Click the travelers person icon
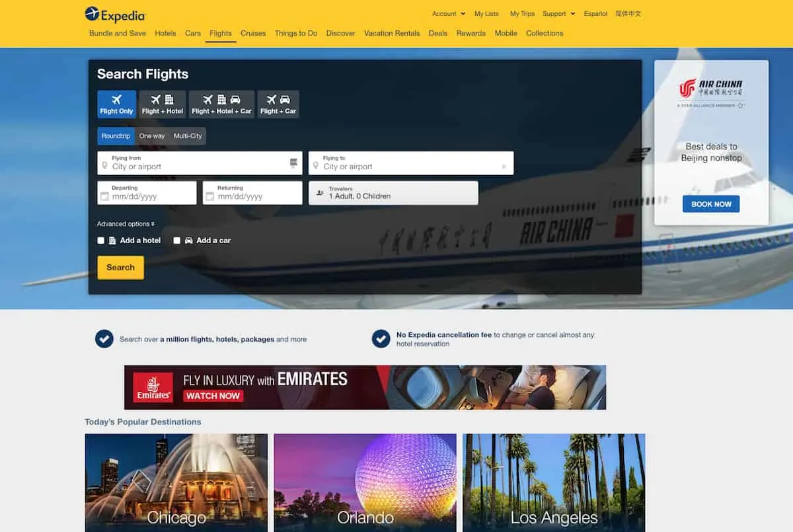Viewport: 793px width, 532px height. point(320,193)
